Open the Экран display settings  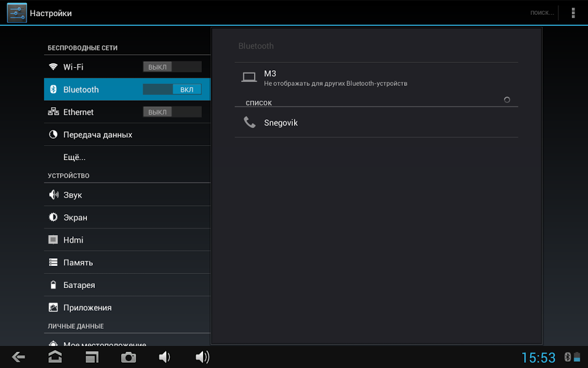click(x=127, y=217)
